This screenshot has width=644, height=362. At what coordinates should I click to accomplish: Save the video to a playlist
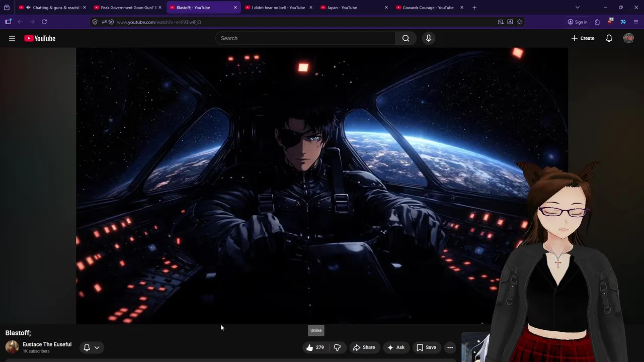[426, 347]
